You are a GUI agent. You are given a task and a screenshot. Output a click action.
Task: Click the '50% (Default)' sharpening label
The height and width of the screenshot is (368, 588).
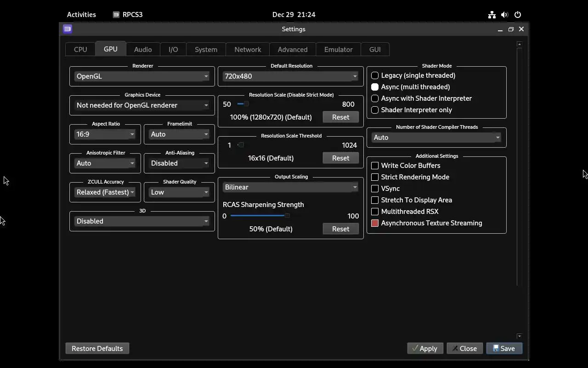tap(271, 229)
